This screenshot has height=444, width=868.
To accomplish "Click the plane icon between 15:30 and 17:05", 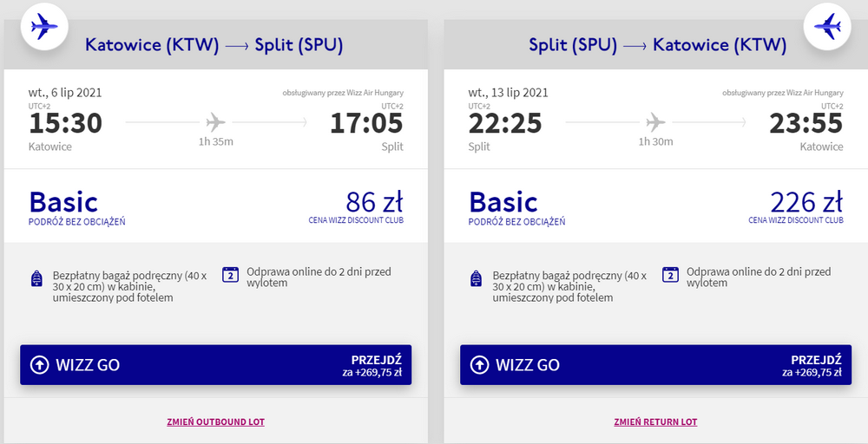I will [216, 121].
